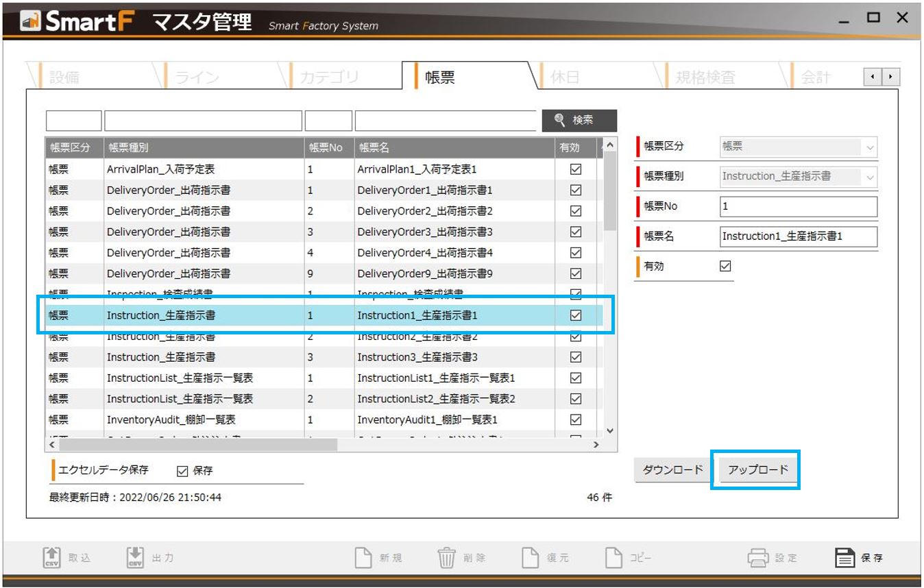Image resolution: width=924 pixels, height=588 pixels.
Task: Switch to the 設備 tab
Action: click(64, 77)
